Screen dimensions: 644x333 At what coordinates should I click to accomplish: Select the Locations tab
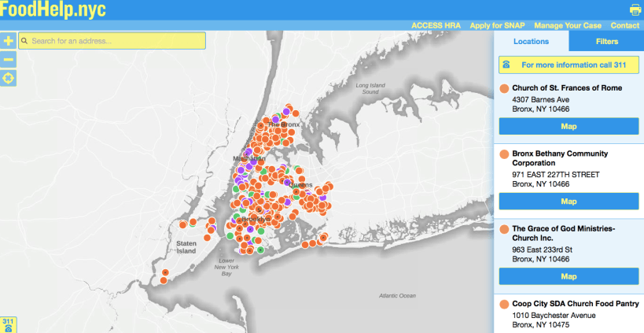pos(531,42)
